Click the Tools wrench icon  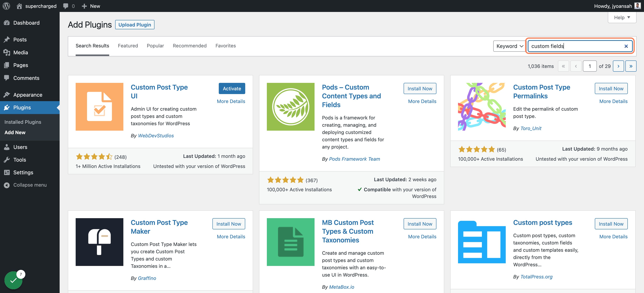[7, 160]
